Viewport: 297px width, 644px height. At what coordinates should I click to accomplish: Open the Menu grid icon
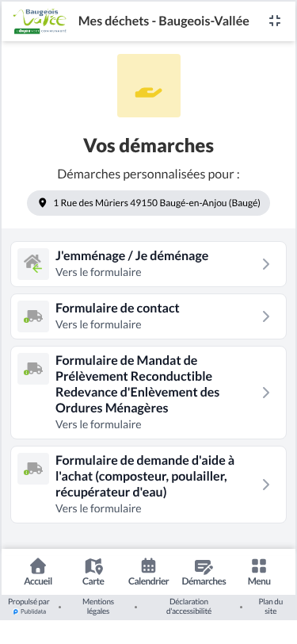pos(259,572)
